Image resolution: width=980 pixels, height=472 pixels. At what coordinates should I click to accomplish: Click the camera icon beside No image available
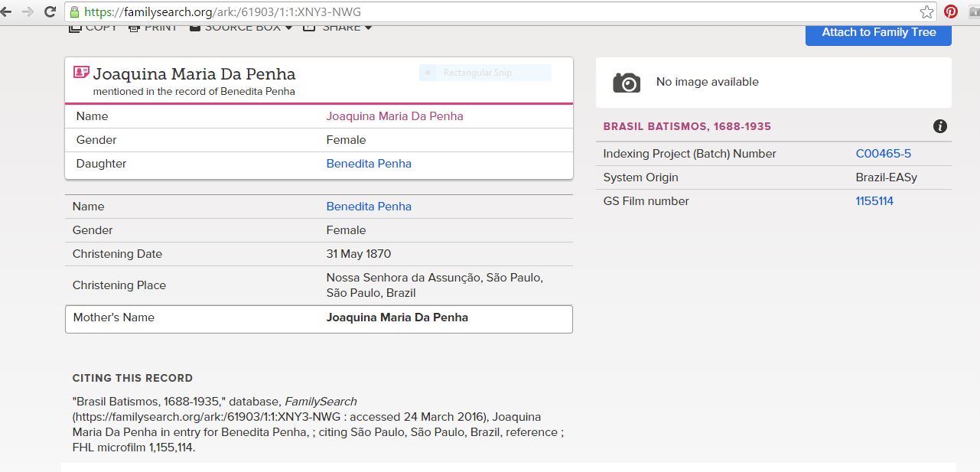(627, 83)
